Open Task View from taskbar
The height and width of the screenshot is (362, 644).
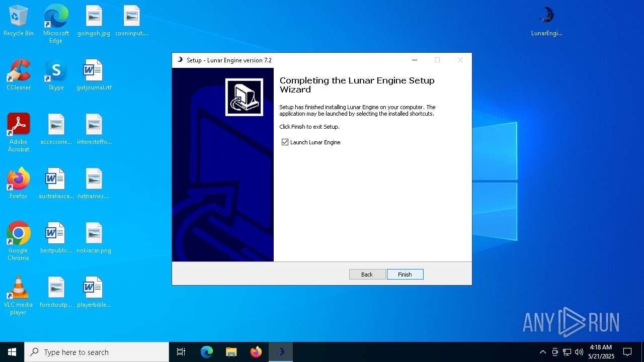(x=181, y=352)
